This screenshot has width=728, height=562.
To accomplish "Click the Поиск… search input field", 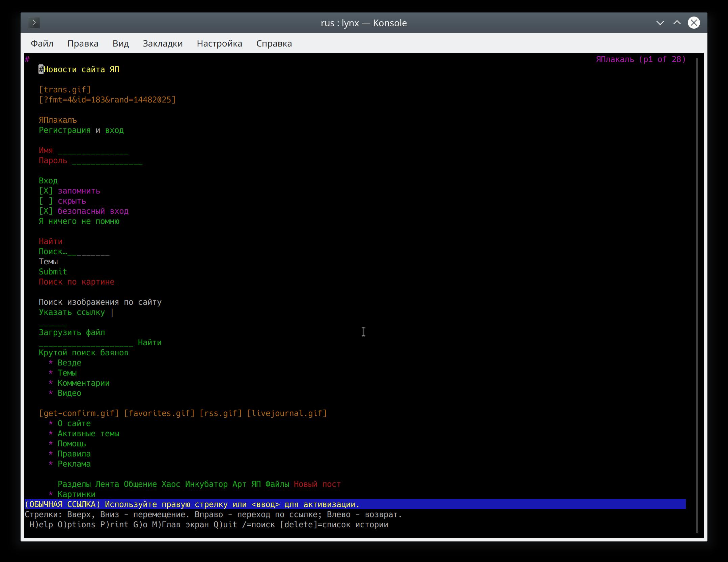I will (74, 252).
